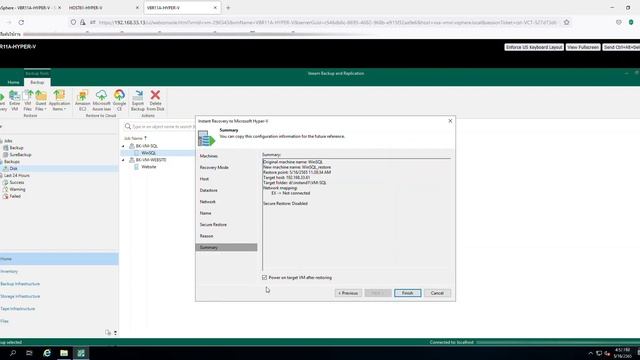This screenshot has height=360, width=640.
Task: Click the Amazon EC2 restore icon
Action: click(82, 100)
